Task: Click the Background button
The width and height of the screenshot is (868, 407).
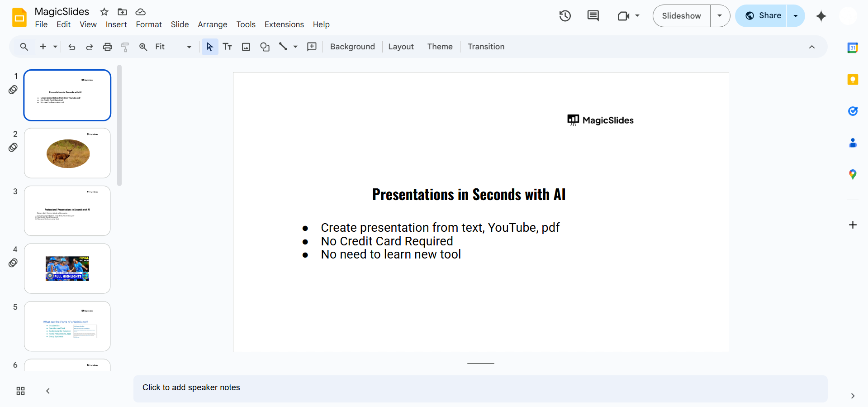Action: click(352, 47)
